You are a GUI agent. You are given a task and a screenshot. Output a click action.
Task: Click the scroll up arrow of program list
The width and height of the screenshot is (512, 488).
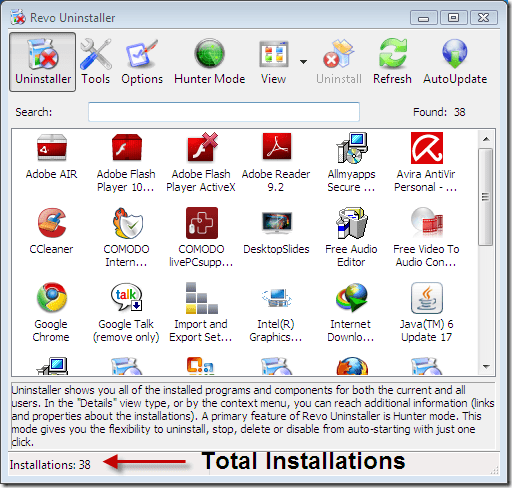click(486, 139)
